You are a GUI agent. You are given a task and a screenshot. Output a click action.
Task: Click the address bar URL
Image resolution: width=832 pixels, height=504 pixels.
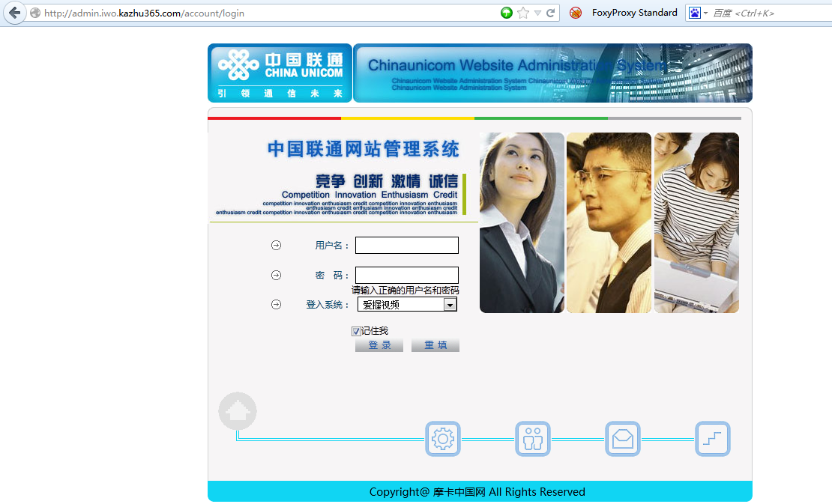coord(145,13)
